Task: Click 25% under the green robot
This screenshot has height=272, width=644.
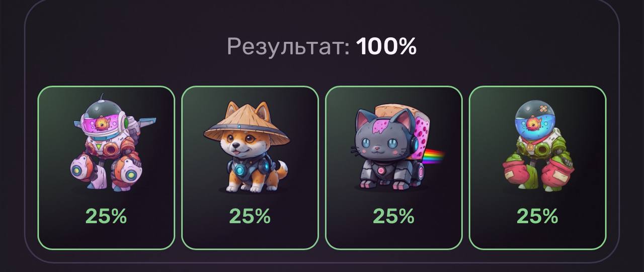Action: (x=538, y=217)
